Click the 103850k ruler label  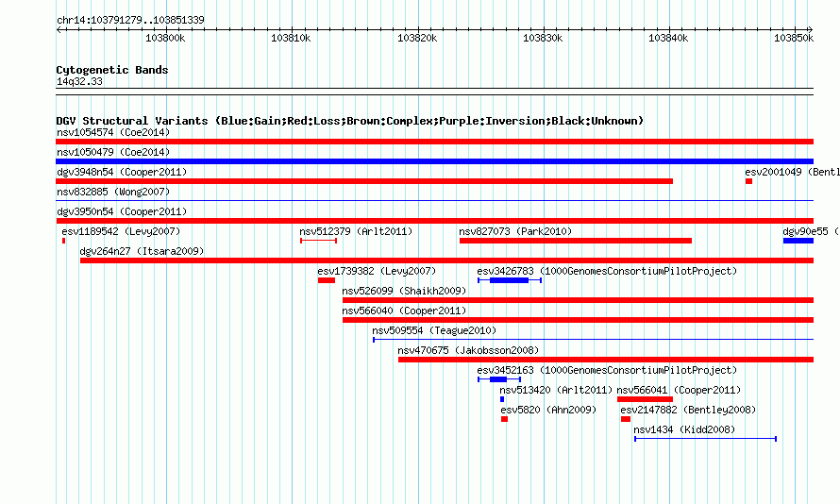click(794, 38)
